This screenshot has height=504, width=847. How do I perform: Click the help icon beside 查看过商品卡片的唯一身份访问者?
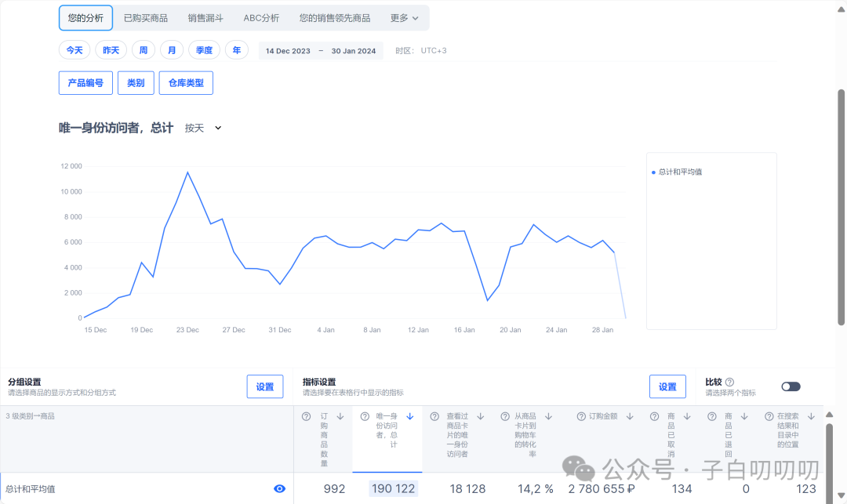[x=433, y=415]
